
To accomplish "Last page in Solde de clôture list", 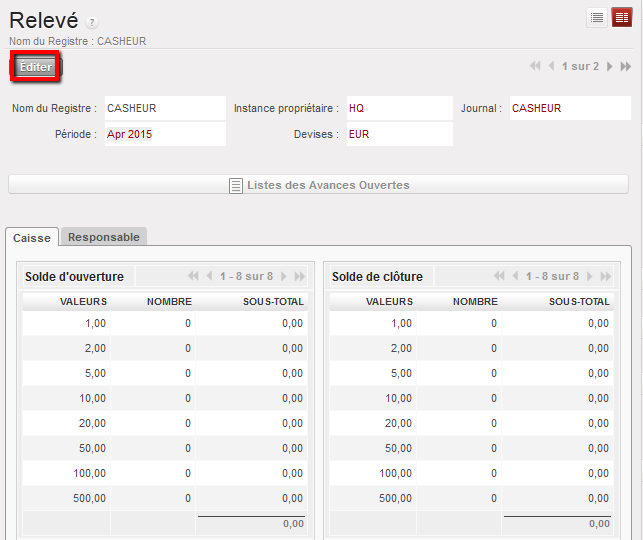I will pos(605,276).
